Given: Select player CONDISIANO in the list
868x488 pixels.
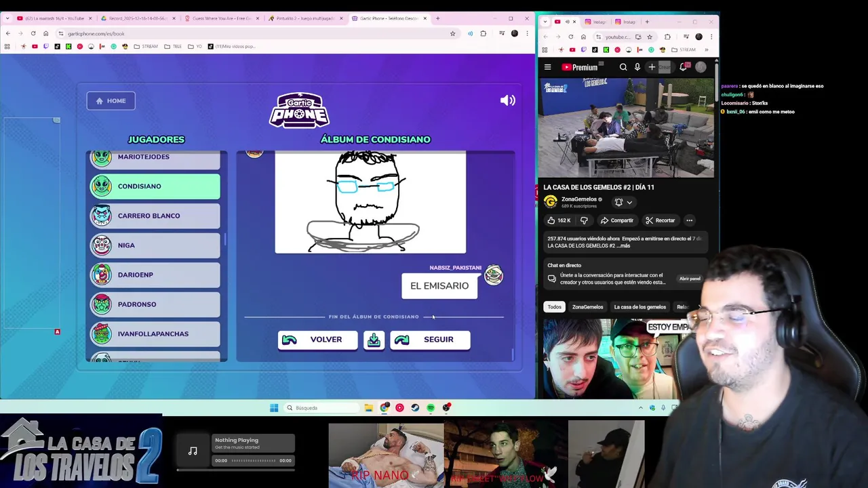Looking at the screenshot, I should (155, 186).
